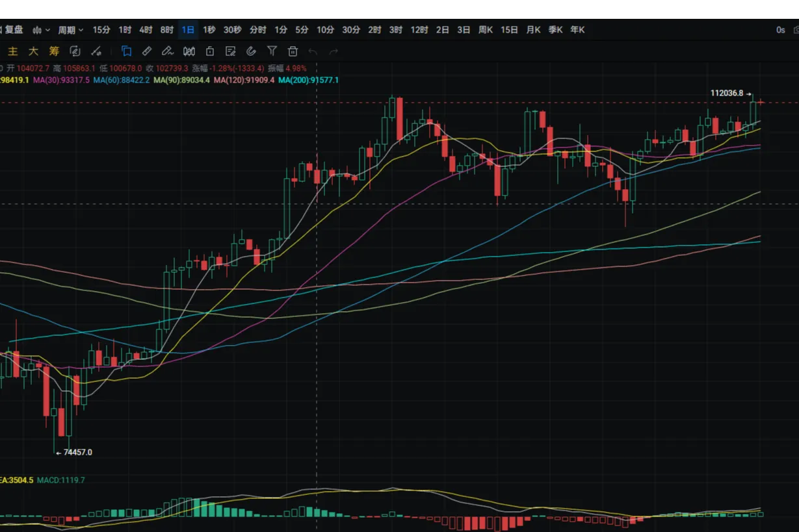Switch to the 1分 timeframe
The height and width of the screenshot is (532, 799).
coord(281,30)
